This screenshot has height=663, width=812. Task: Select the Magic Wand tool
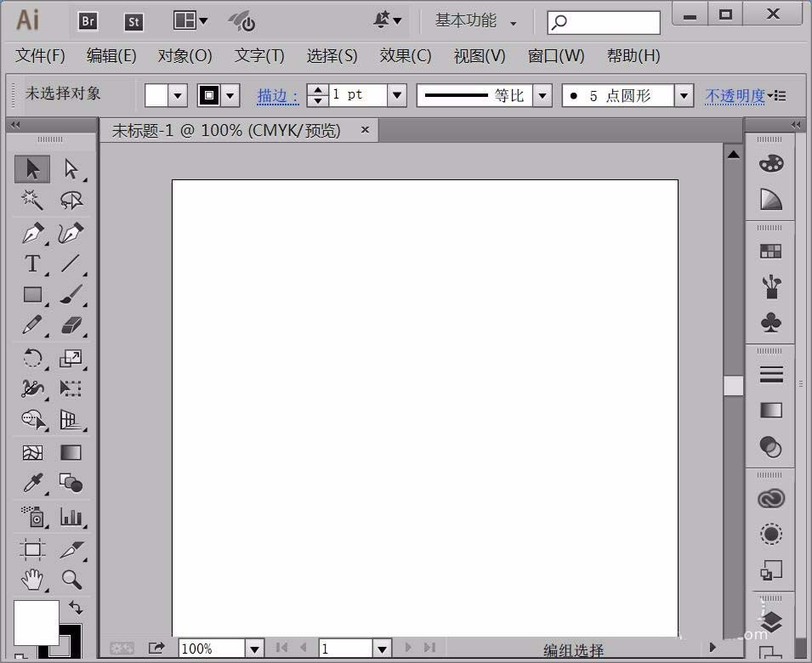pos(32,201)
